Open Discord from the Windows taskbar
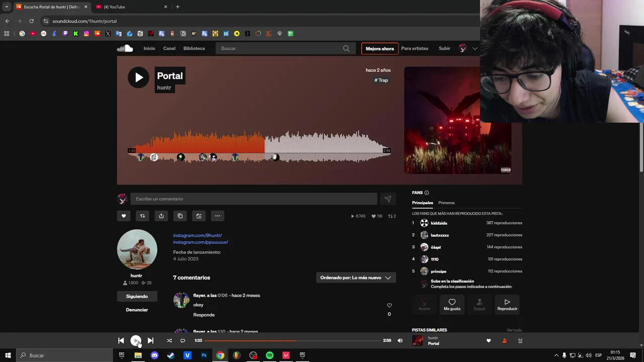Image resolution: width=644 pixels, height=362 pixels. (154, 355)
